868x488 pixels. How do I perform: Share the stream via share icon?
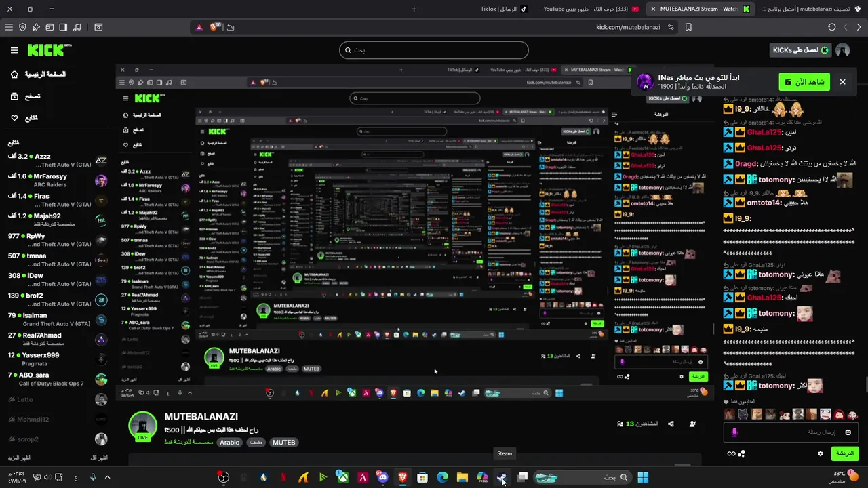point(671,424)
